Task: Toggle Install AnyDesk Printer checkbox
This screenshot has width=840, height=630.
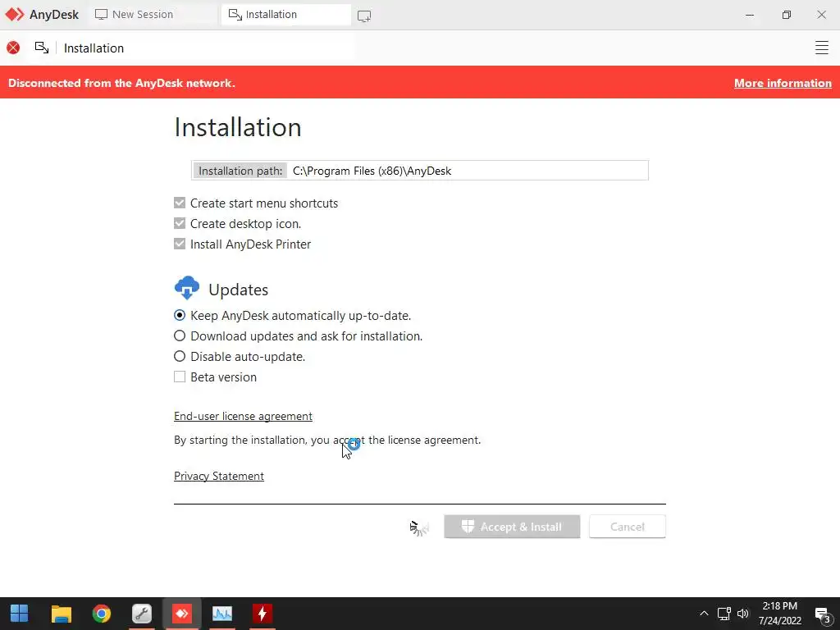Action: pyautogui.click(x=180, y=244)
